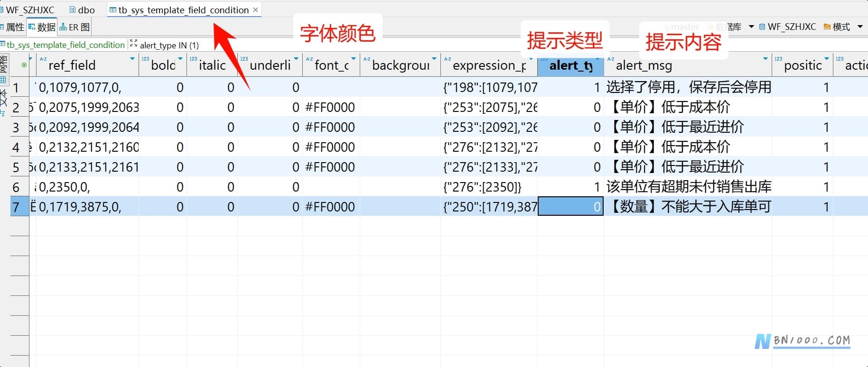Select the bold column header

tap(163, 65)
